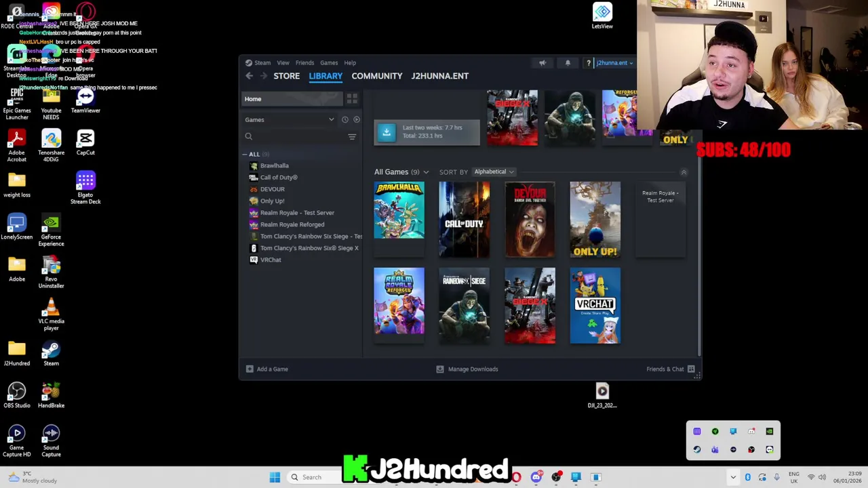Collapse the All Games shelf chevron

684,172
